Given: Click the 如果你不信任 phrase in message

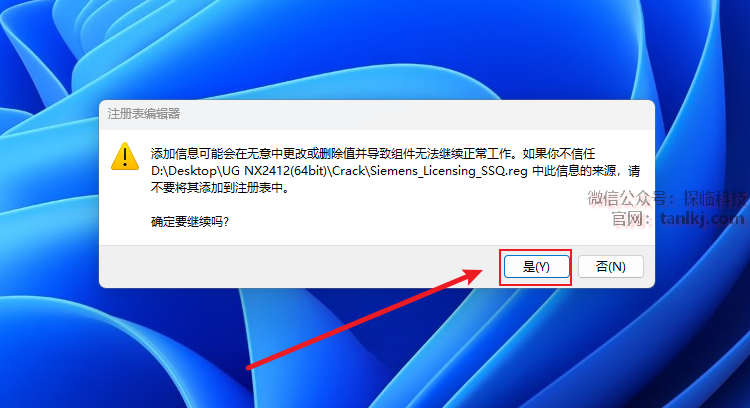Looking at the screenshot, I should tap(559, 154).
